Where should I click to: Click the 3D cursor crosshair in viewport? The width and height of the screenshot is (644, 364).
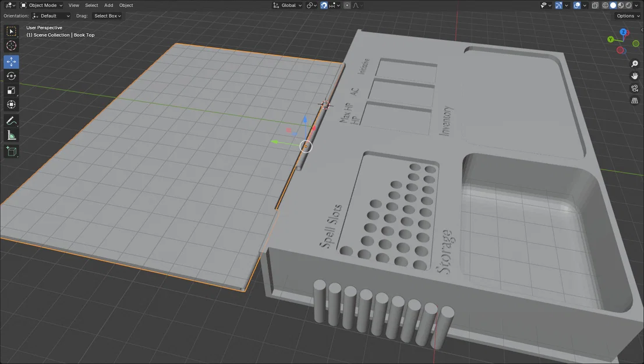pos(325,105)
